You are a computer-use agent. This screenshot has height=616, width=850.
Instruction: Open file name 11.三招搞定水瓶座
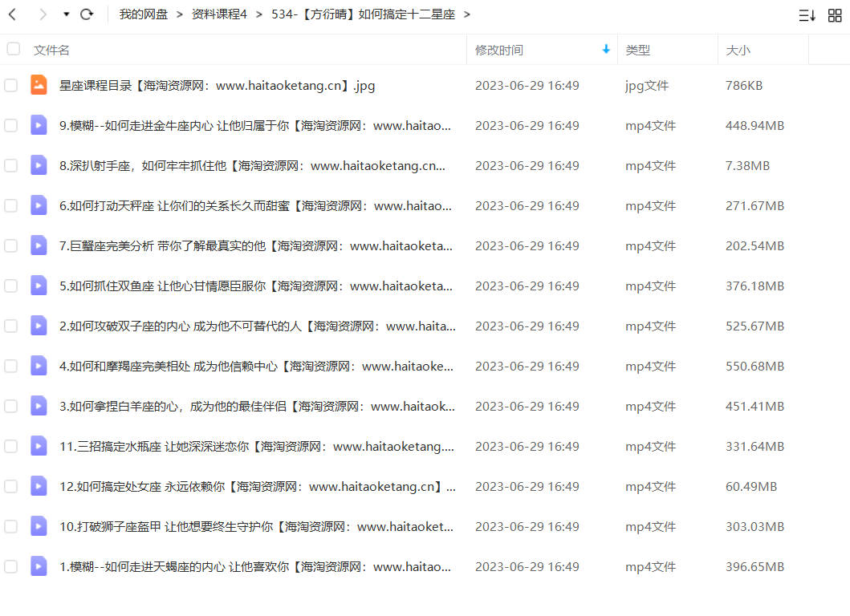(256, 447)
